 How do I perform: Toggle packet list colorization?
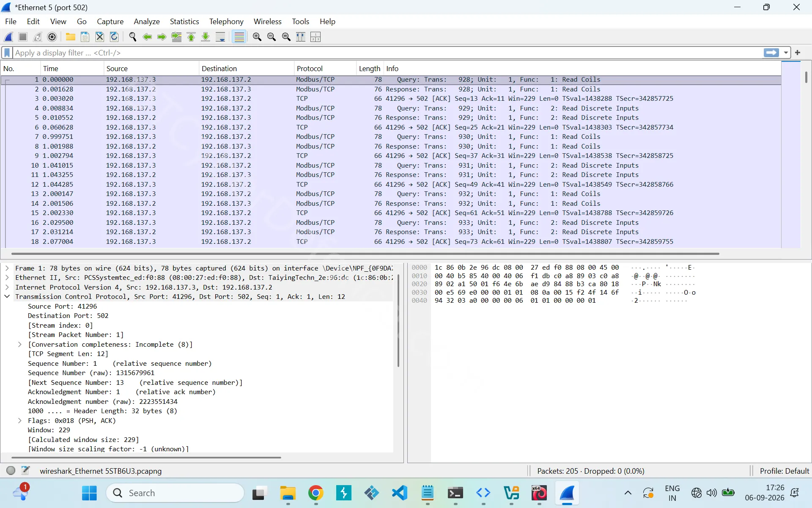coord(239,37)
